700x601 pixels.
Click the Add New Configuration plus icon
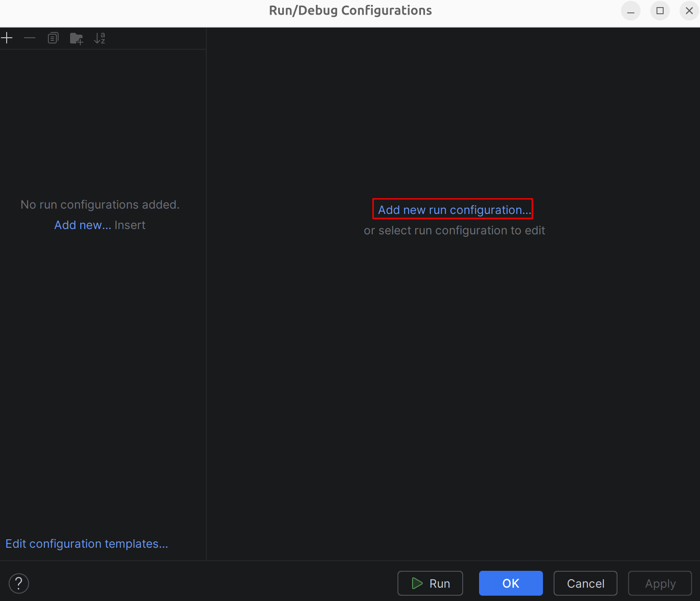[x=7, y=38]
